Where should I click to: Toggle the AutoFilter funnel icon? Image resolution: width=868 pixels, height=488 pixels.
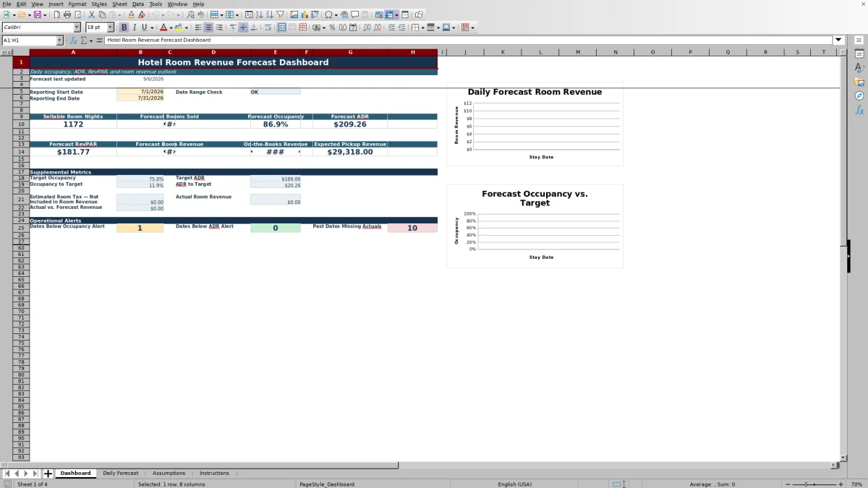(280, 14)
